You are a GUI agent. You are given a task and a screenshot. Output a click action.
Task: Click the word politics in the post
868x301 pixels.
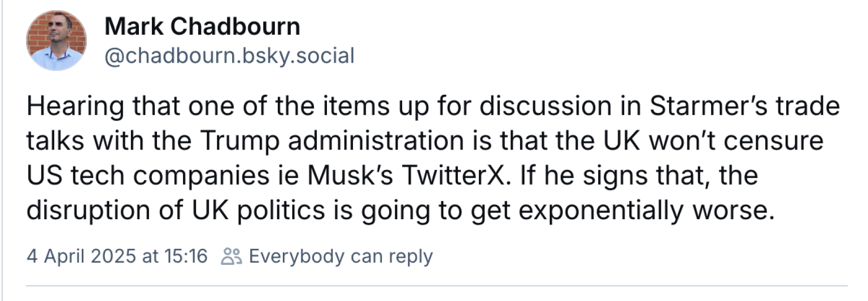coord(281,210)
